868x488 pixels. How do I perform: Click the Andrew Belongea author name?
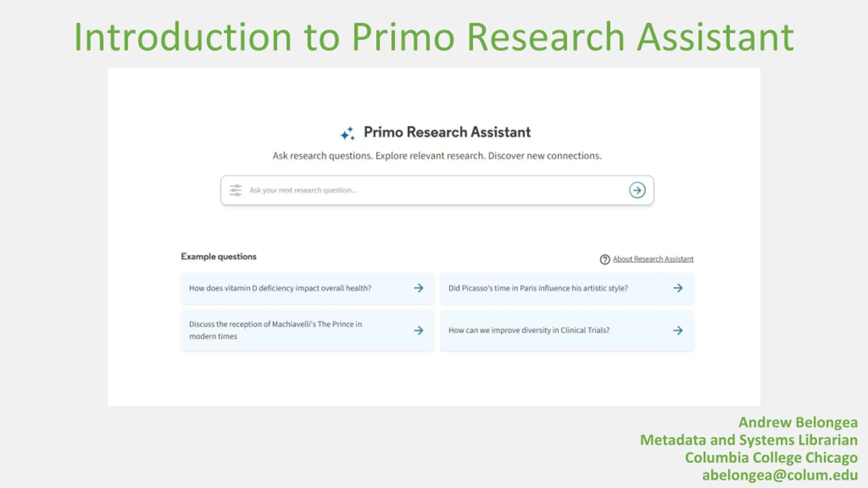(x=798, y=422)
